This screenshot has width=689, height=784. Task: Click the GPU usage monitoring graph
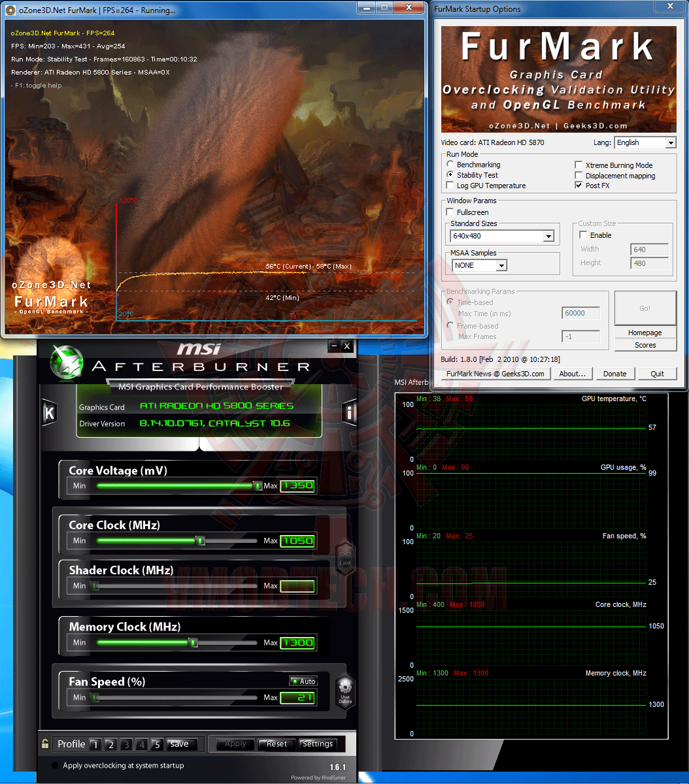pos(531,500)
